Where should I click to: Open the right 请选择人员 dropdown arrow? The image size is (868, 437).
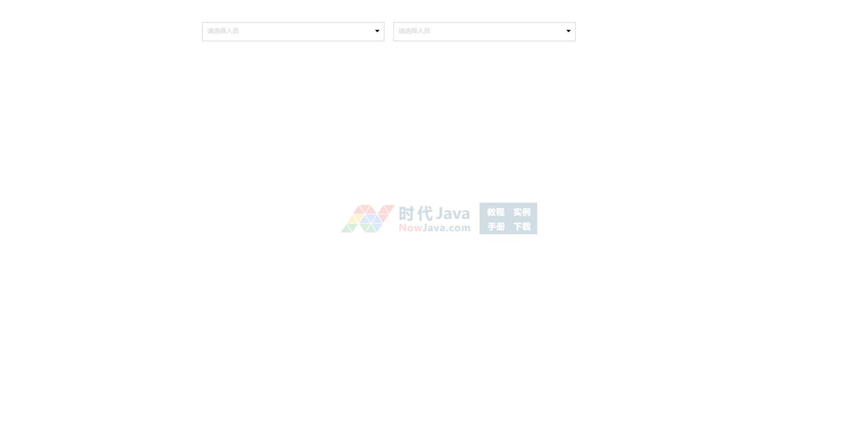(x=568, y=31)
